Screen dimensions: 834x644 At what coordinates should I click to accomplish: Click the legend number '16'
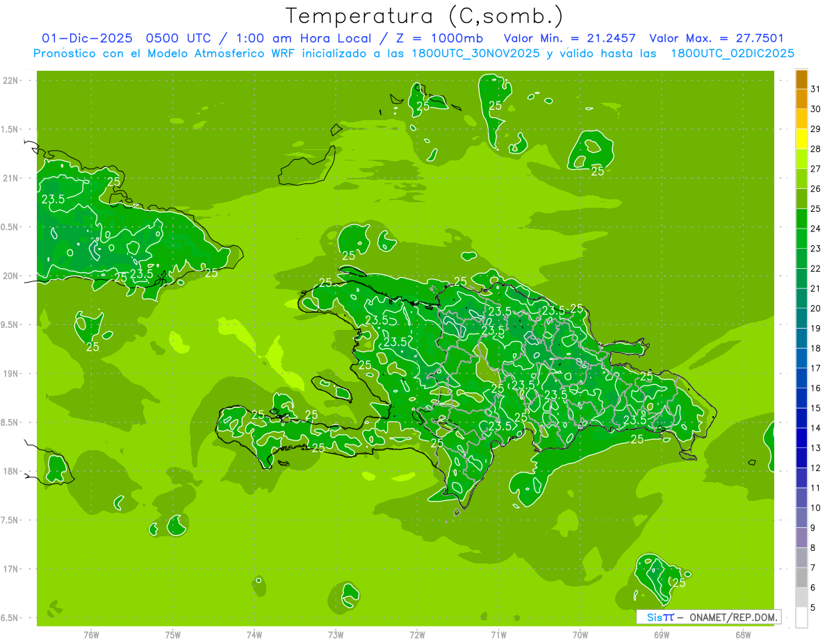point(815,388)
